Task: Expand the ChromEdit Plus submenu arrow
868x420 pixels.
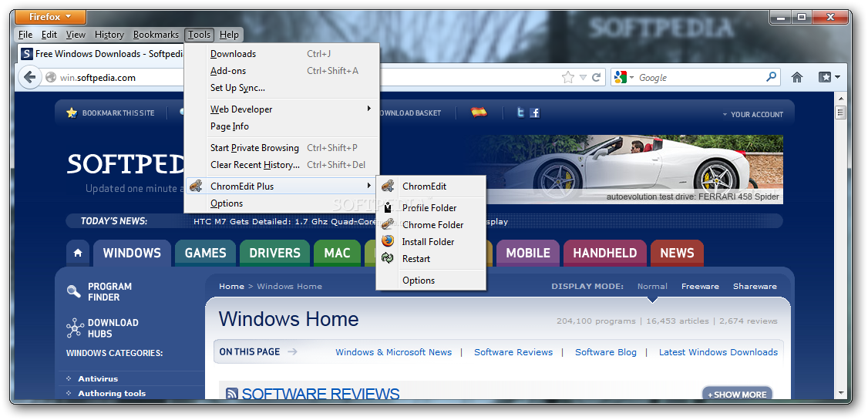Action: click(x=369, y=186)
